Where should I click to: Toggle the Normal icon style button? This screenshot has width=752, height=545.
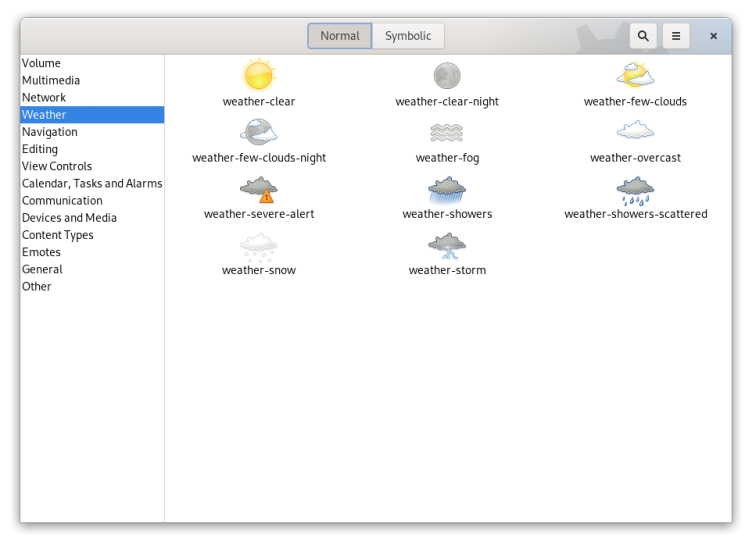tap(340, 36)
